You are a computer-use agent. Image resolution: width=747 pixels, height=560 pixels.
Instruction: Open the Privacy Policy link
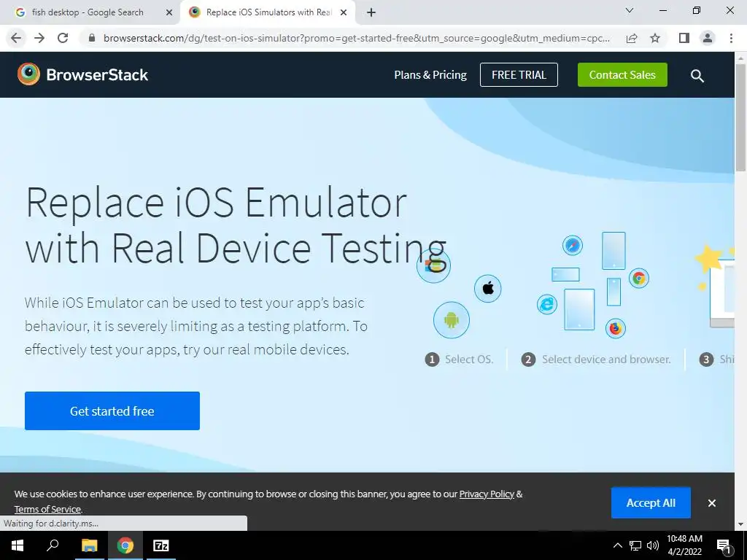(487, 494)
